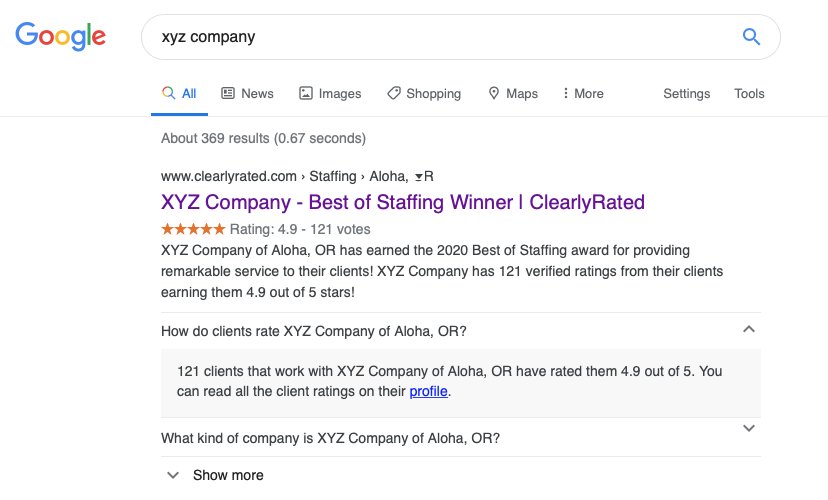Click the Images tab picture icon

[x=306, y=93]
